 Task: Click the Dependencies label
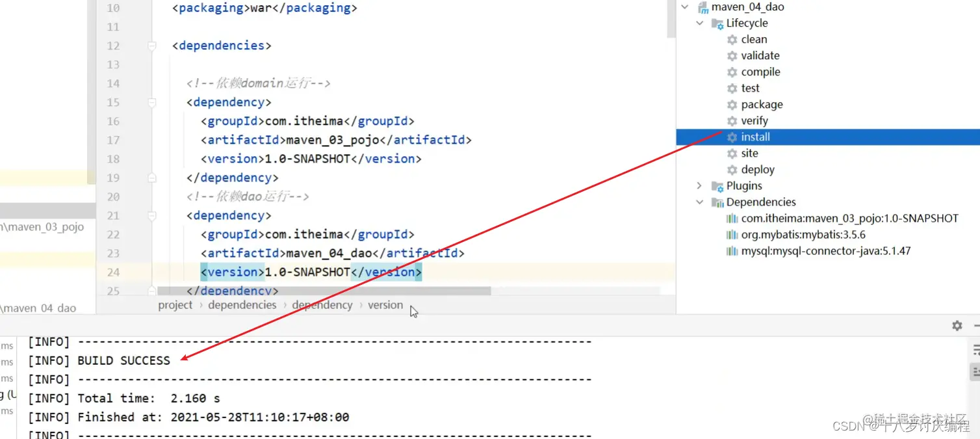761,202
